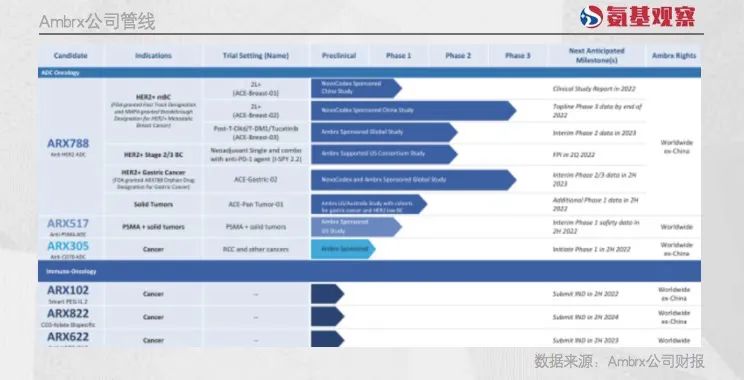
Task: Click the Ambrx Rights column header
Action: point(674,56)
